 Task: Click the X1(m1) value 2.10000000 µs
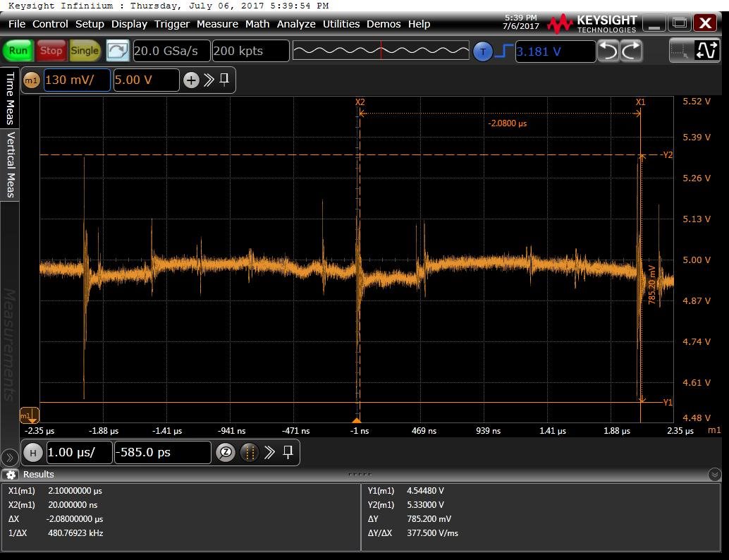[x=75, y=491]
